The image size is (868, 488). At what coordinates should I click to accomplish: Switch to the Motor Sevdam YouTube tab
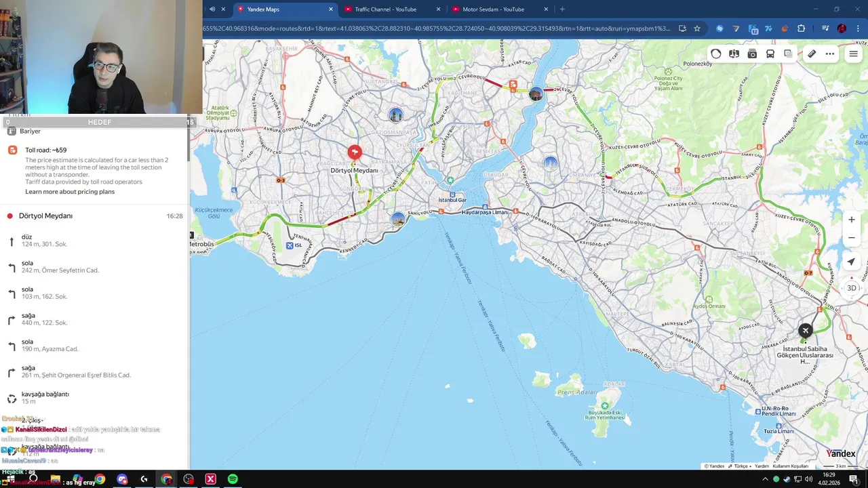(x=493, y=9)
